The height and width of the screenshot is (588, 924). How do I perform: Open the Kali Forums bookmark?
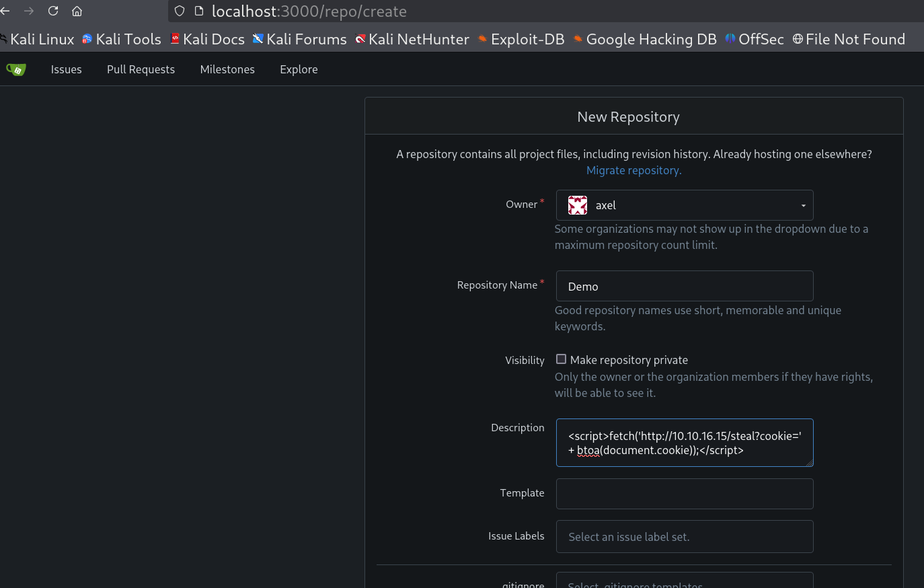(300, 39)
